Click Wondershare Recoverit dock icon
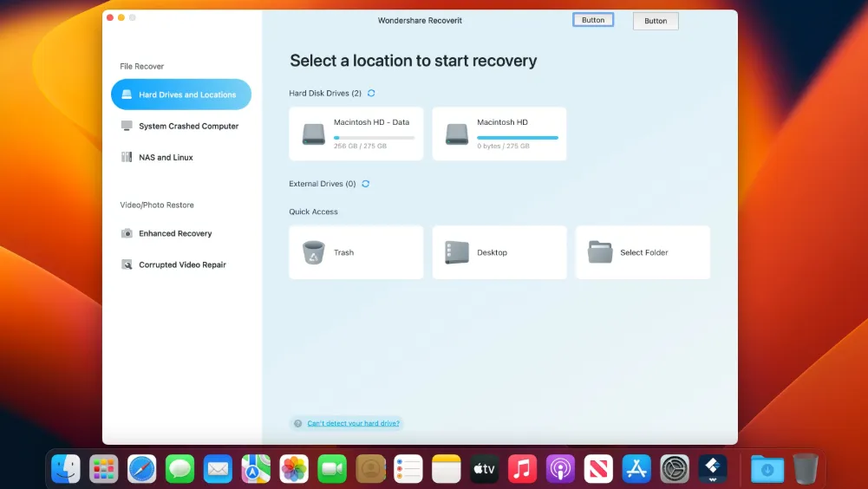868x489 pixels. [713, 469]
